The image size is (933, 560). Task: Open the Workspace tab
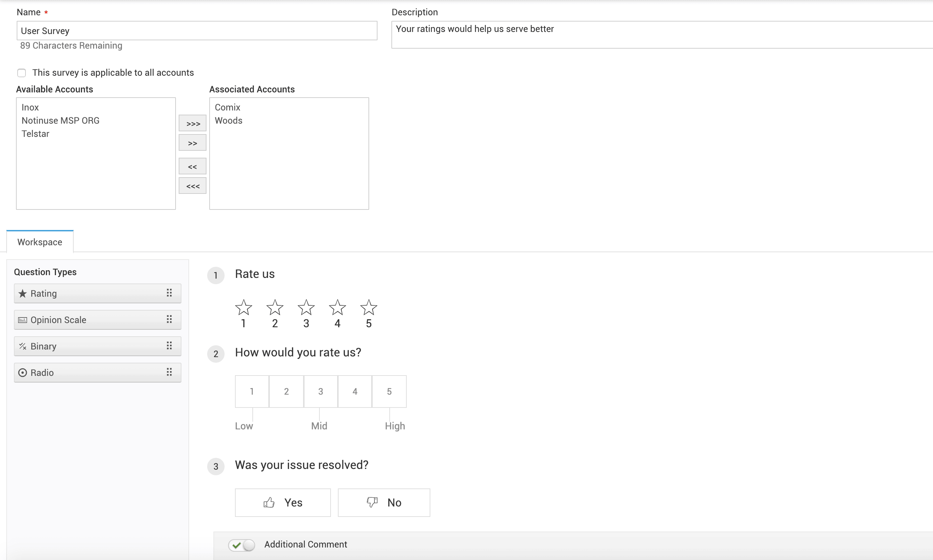40,242
